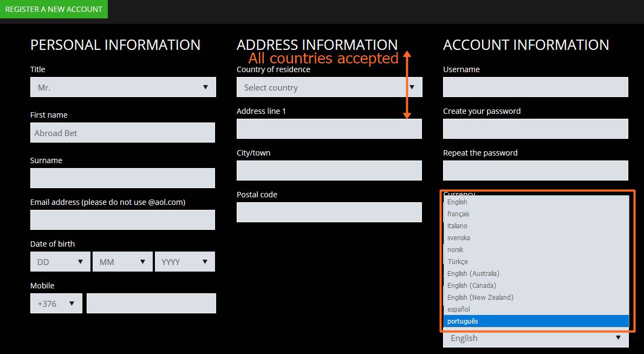The height and width of the screenshot is (354, 644).
Task: Select español from the language list
Action: click(x=536, y=309)
